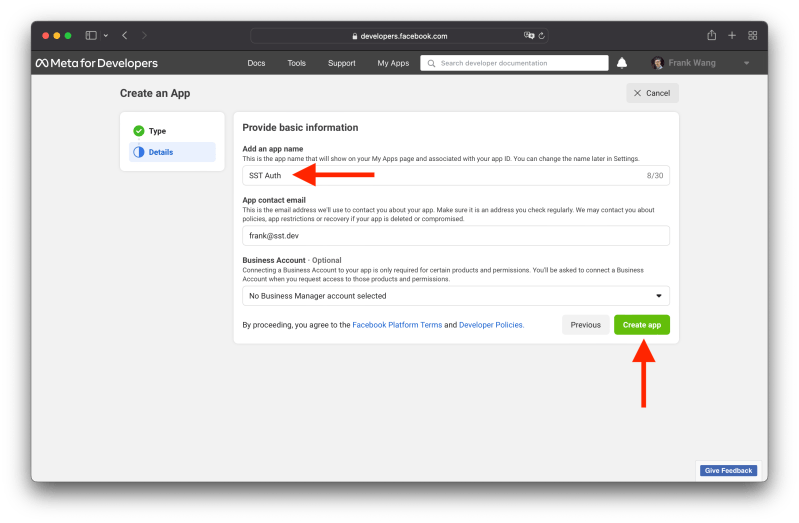Open the sidebar options chevron
The height and width of the screenshot is (523, 799).
[x=106, y=36]
